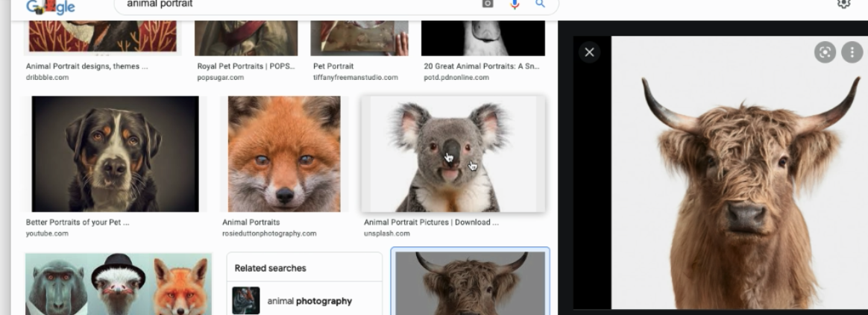
Task: Open the koala portrait thumbnail
Action: pyautogui.click(x=453, y=154)
